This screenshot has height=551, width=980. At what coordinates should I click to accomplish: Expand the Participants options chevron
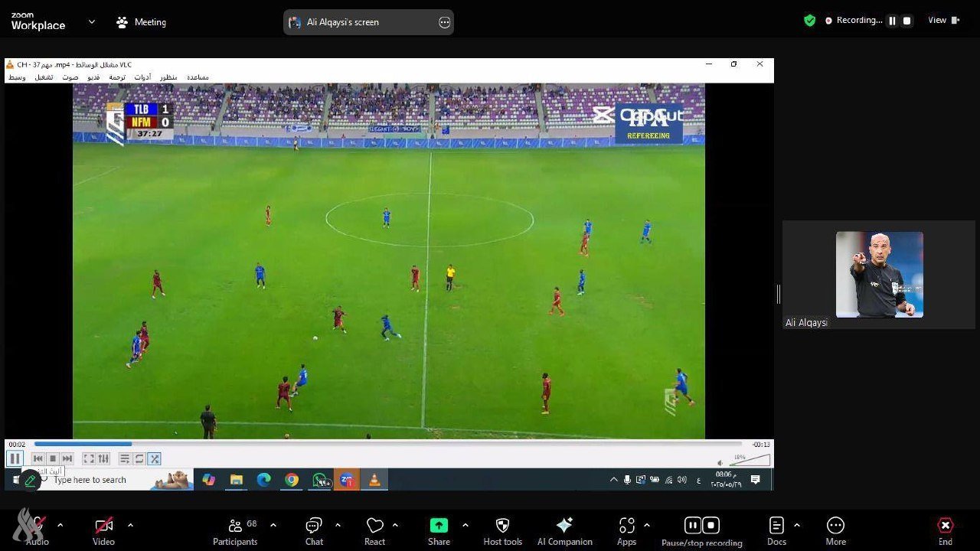[273, 525]
